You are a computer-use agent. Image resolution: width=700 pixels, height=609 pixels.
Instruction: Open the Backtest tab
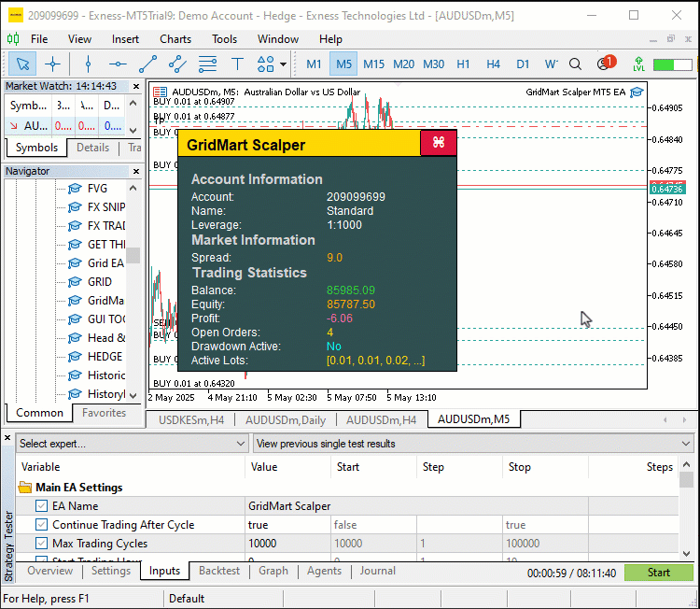pyautogui.click(x=219, y=571)
